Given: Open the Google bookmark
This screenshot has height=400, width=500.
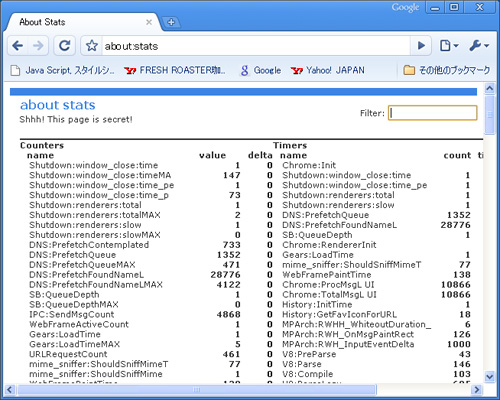Looking at the screenshot, I should [x=260, y=70].
